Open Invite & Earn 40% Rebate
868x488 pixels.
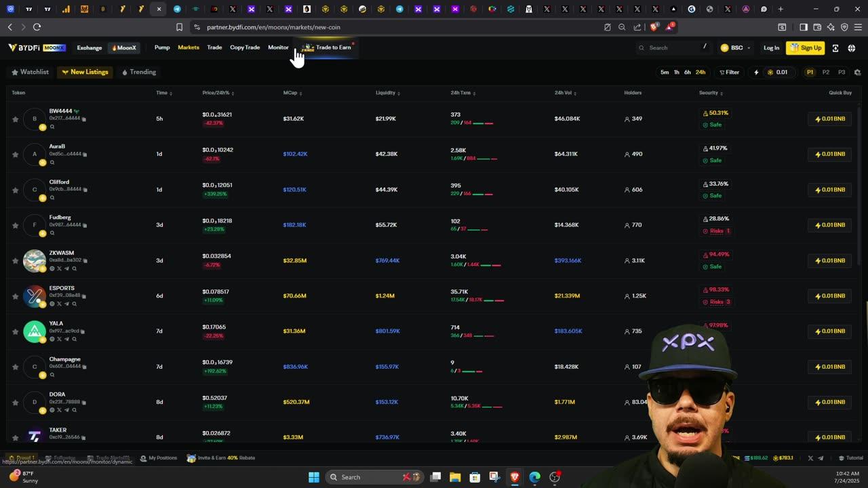coord(221,458)
